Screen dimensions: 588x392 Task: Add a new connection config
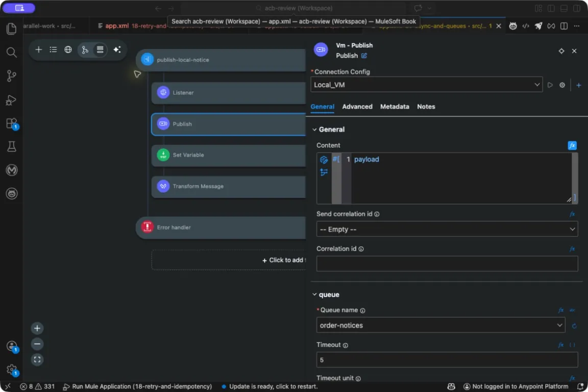coord(579,85)
